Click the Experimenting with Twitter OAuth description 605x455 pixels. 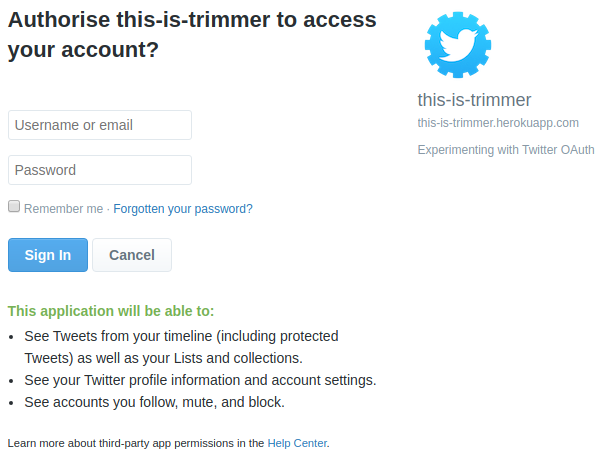[x=506, y=150]
